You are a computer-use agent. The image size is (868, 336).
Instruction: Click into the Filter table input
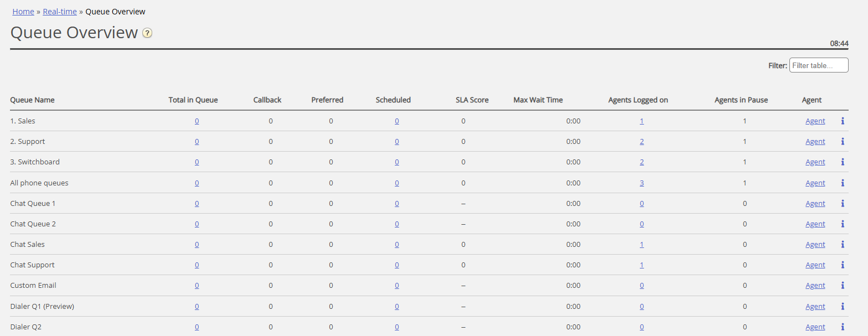(818, 65)
